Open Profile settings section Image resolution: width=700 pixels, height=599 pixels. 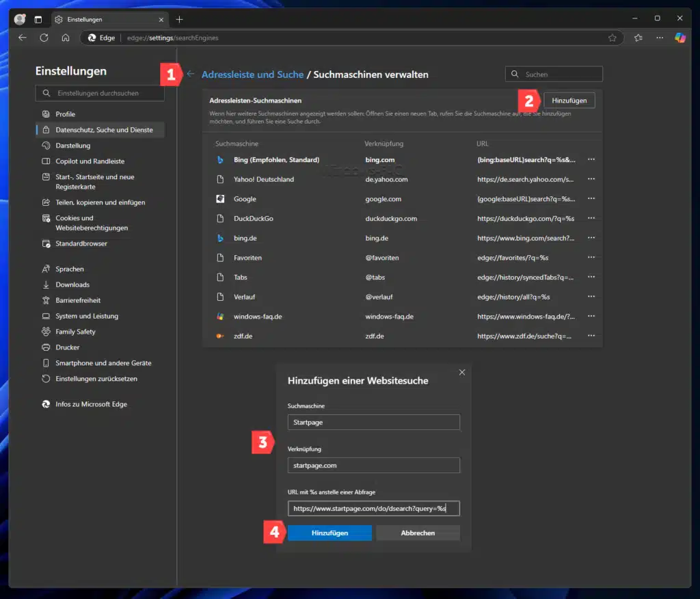[x=100, y=114]
